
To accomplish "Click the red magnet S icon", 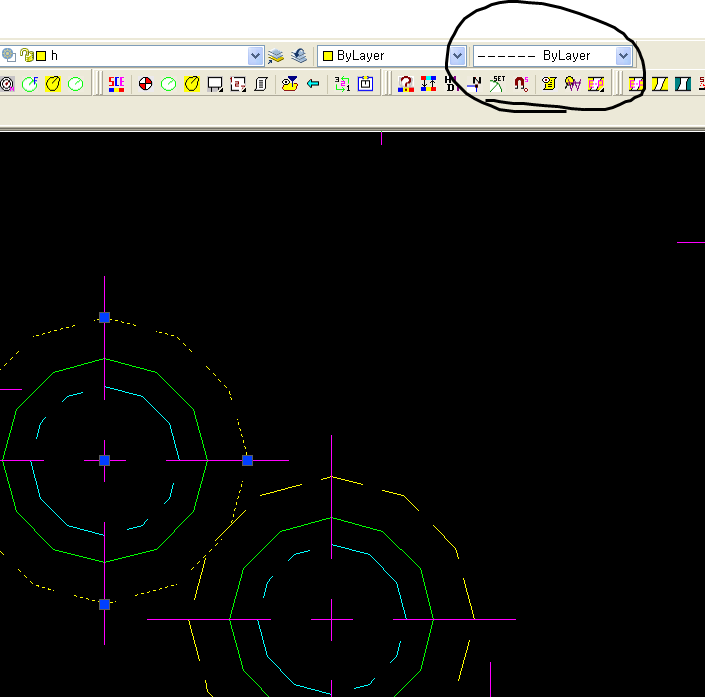I will tap(521, 84).
